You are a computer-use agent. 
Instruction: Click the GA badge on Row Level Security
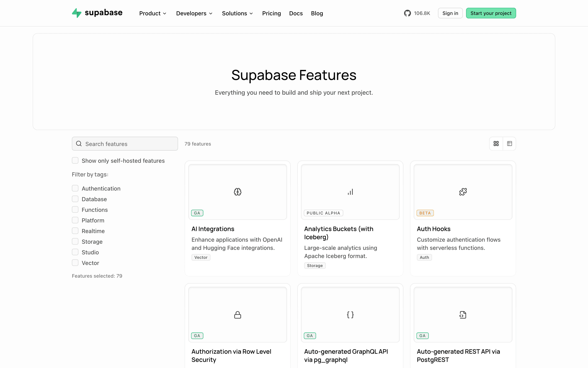[x=197, y=336]
